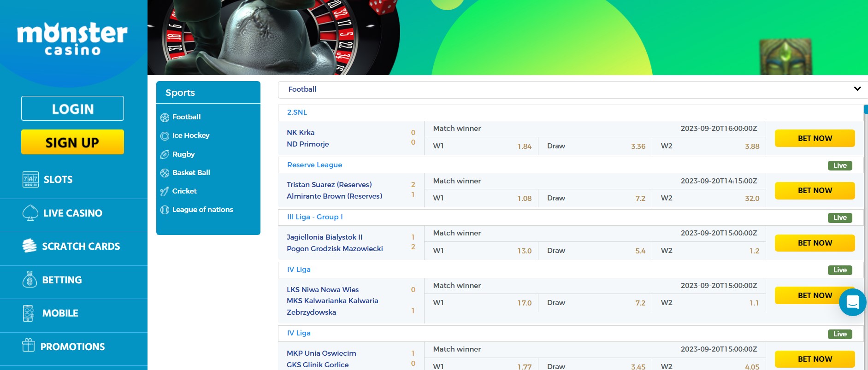This screenshot has height=370, width=868.
Task: Click Live badge on Reserve League row
Action: 840,165
